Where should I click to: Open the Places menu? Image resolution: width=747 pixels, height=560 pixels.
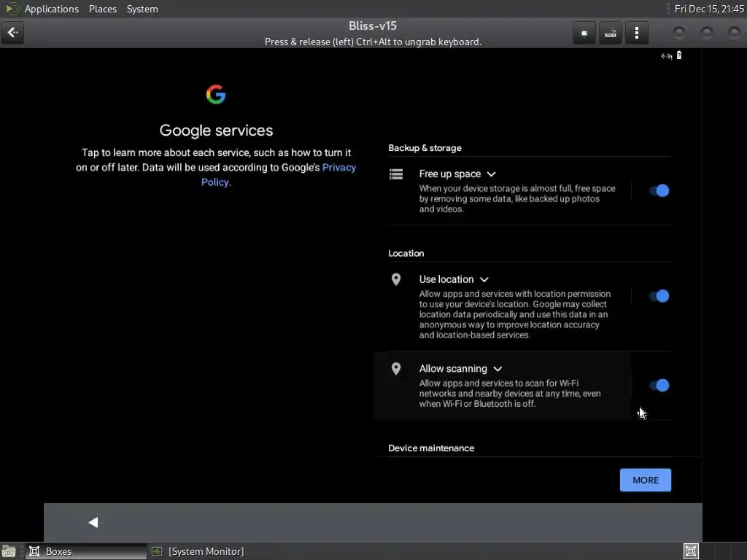pos(103,9)
